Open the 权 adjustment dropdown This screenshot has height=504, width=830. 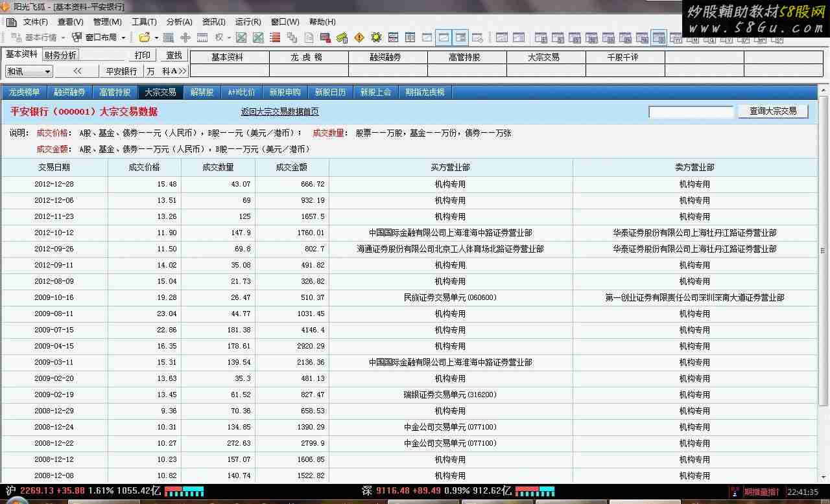(x=223, y=38)
